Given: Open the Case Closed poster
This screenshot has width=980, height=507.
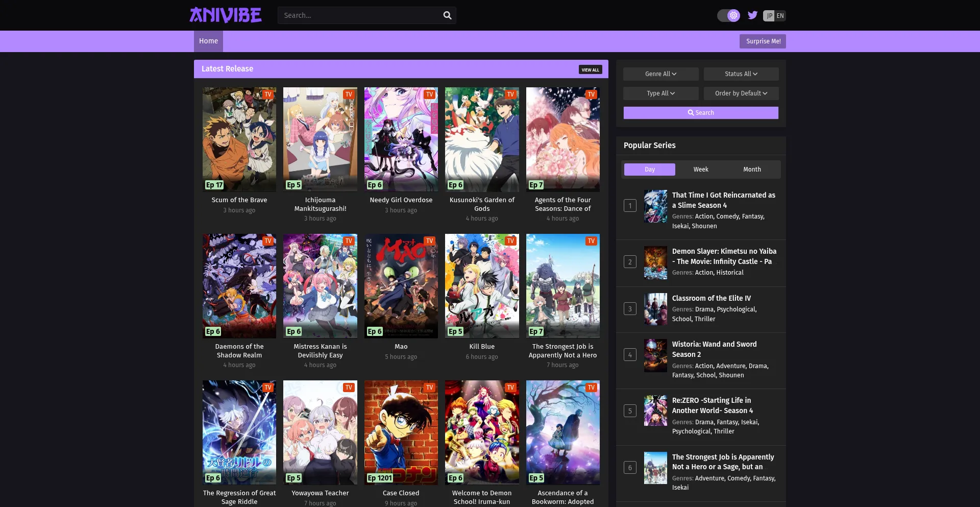Looking at the screenshot, I should (401, 432).
